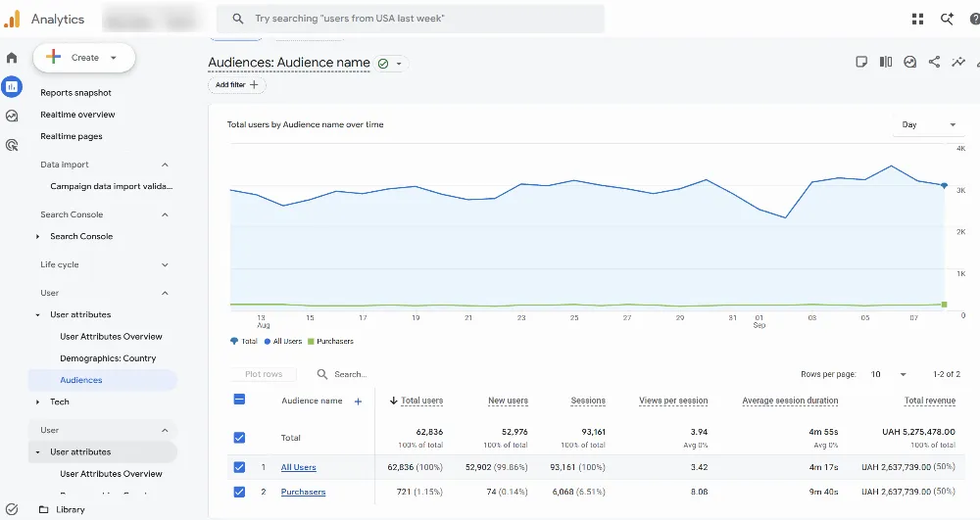Sort by the Total revenue column header

point(929,401)
